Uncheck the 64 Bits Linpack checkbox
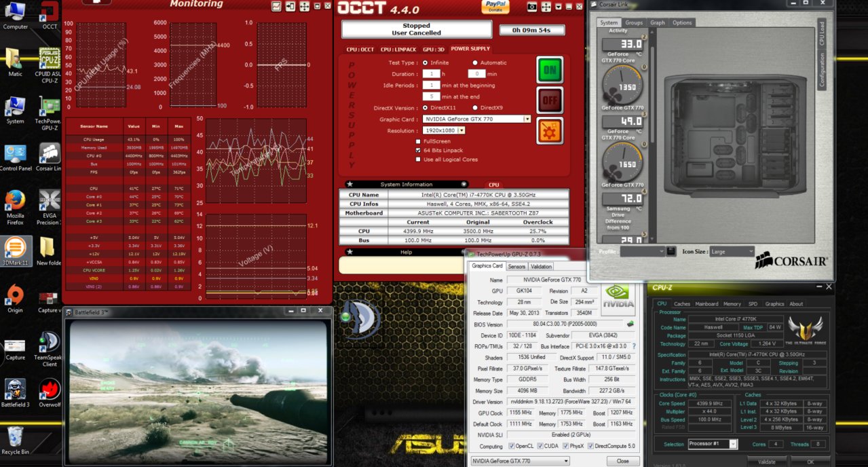 click(418, 150)
